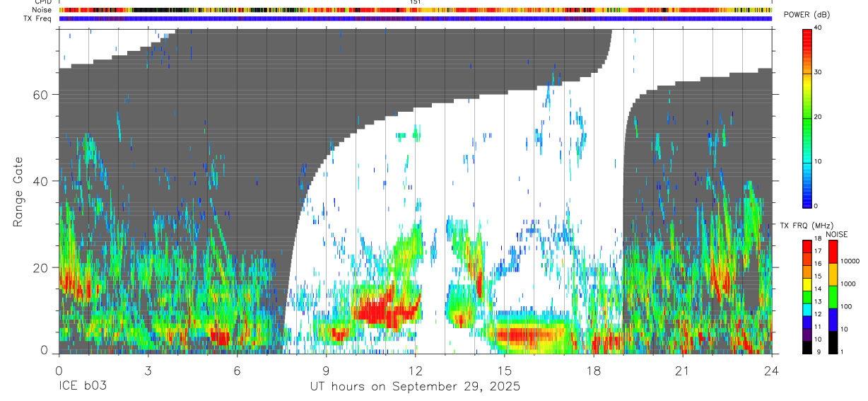Select the 40 tick on power scale

click(818, 28)
